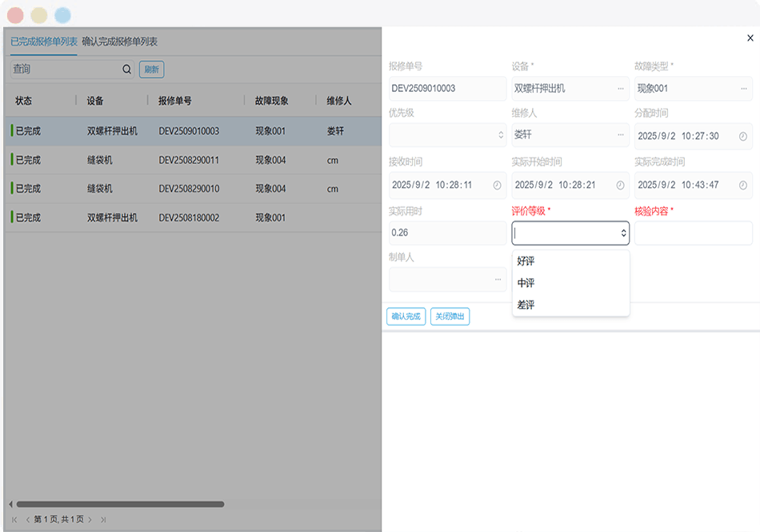Click the 第 1 页, 共 1 页 page indicator
Viewport: 760px width, 532px height.
(x=58, y=519)
